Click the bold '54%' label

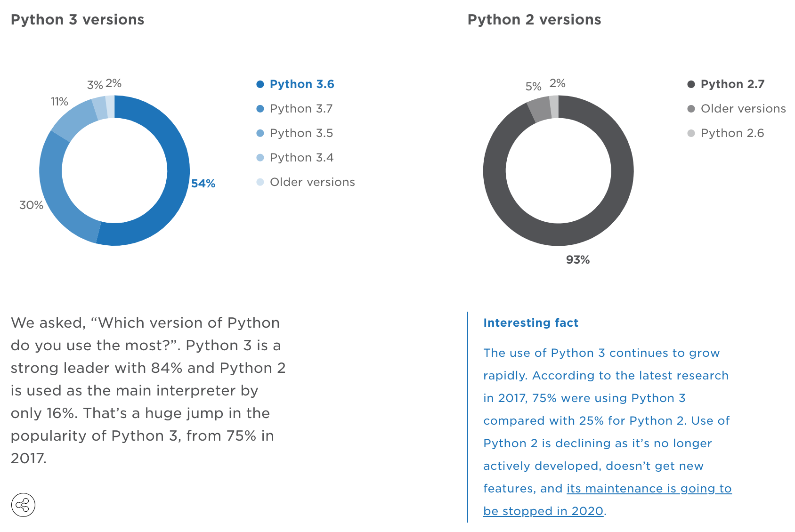click(x=203, y=184)
